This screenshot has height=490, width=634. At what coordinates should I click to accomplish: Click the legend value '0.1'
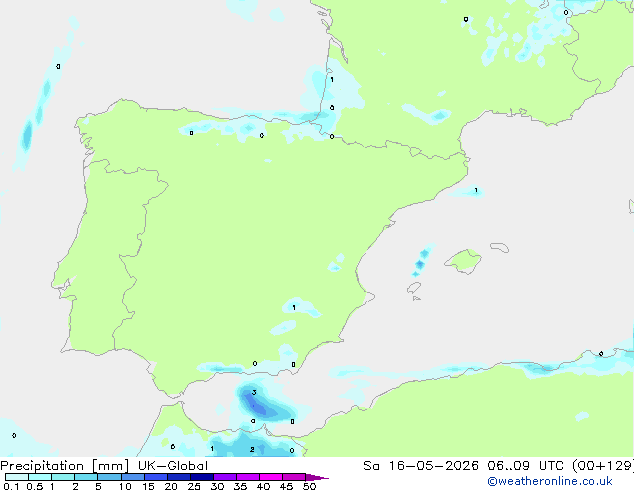(x=11, y=486)
